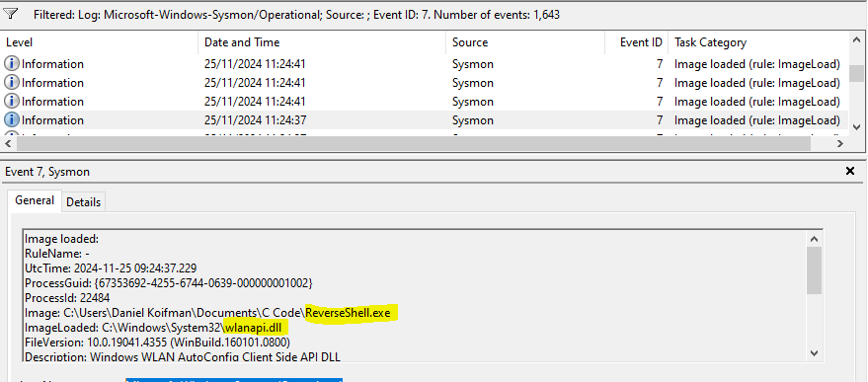The height and width of the screenshot is (382, 868).
Task: Click the event description scrollbar thumb
Action: pyautogui.click(x=814, y=270)
